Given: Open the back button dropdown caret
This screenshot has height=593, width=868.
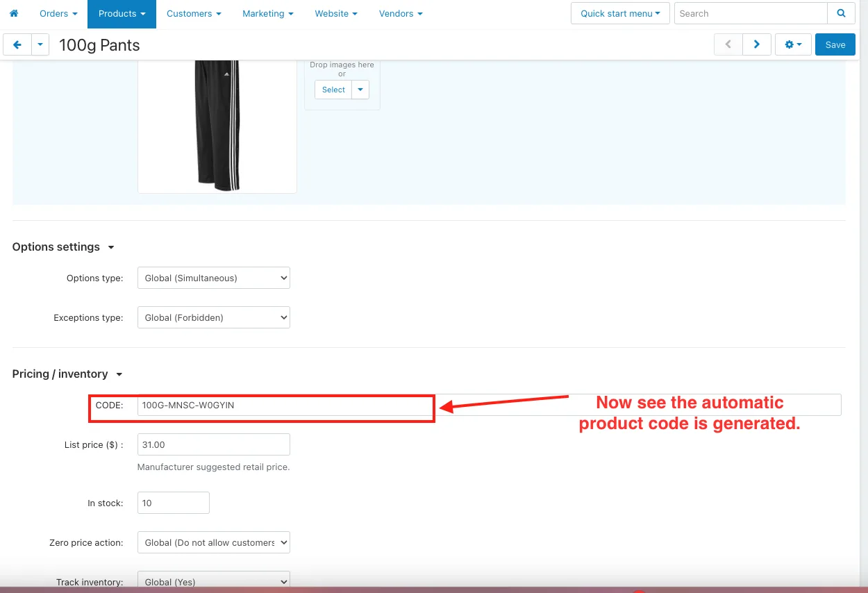Looking at the screenshot, I should (x=40, y=44).
